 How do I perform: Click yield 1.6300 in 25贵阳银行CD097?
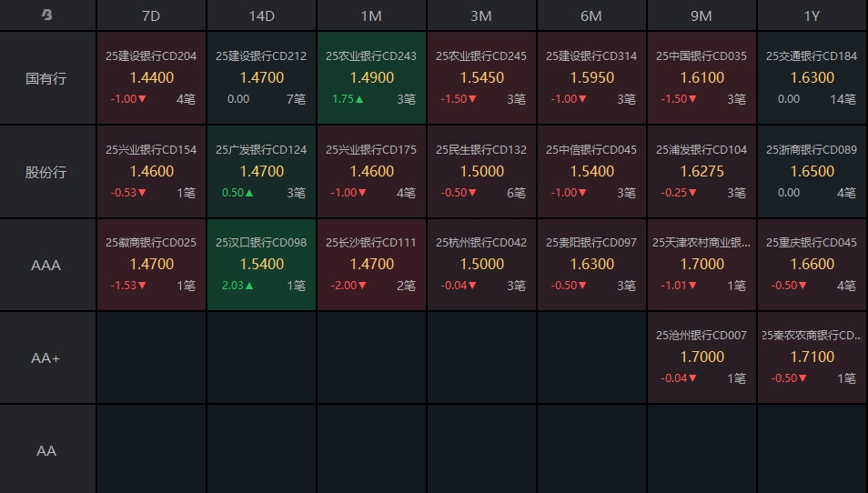point(592,264)
